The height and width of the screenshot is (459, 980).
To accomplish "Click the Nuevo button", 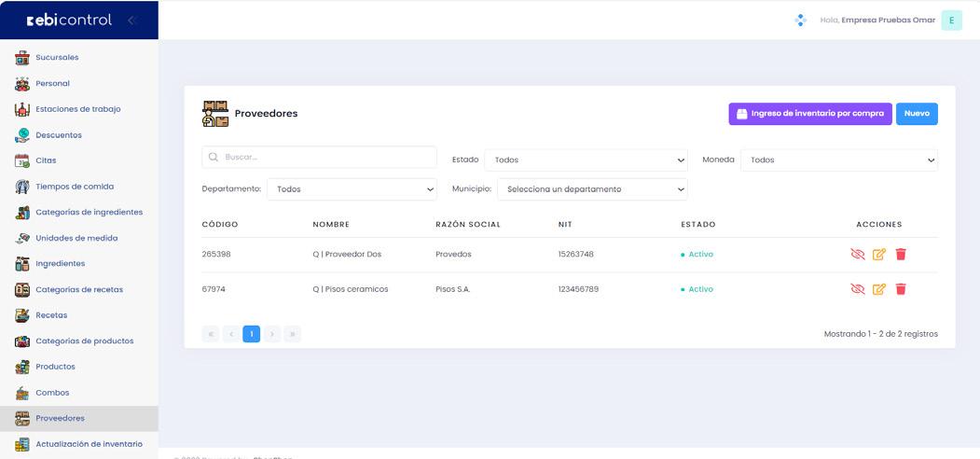I will tap(917, 114).
